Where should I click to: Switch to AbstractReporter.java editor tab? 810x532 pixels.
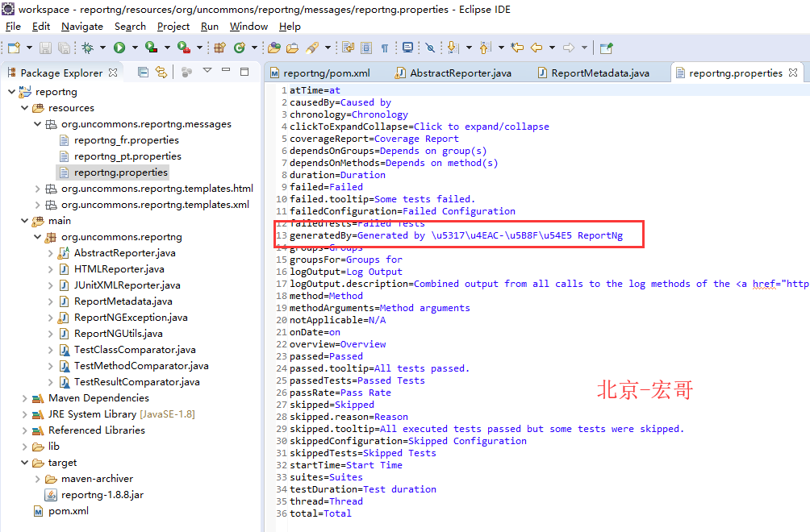coord(454,73)
